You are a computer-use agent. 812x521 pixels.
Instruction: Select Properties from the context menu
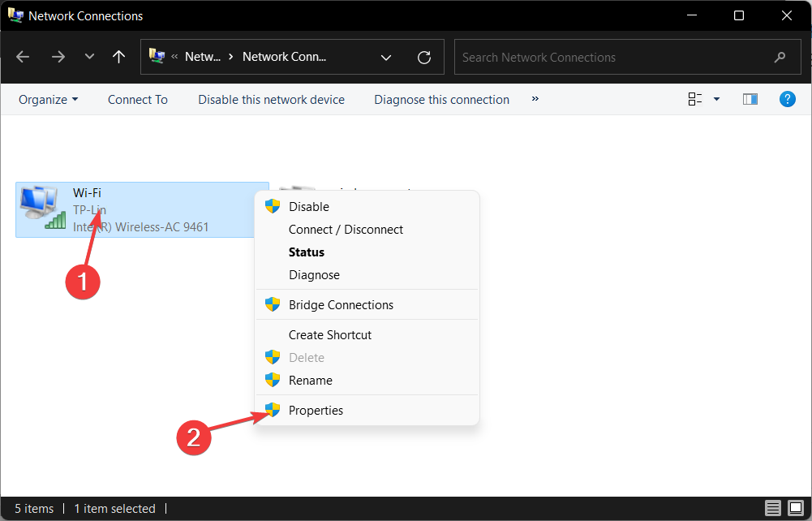click(x=316, y=411)
